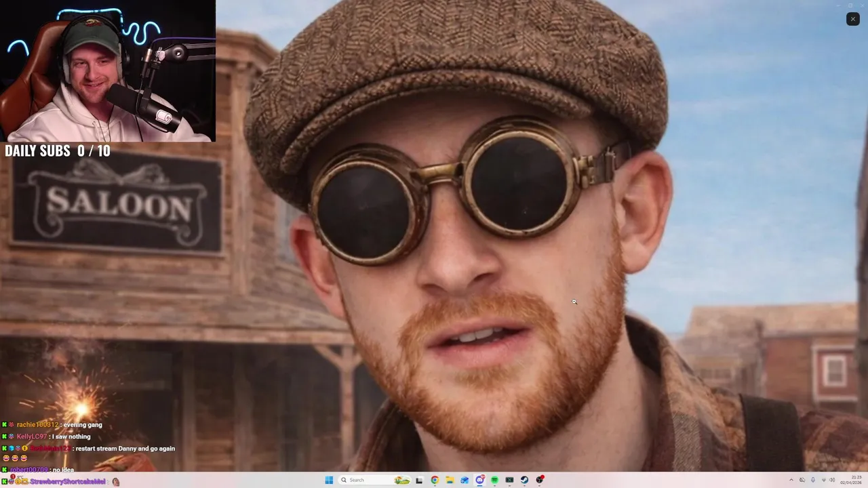Open the green-X dark app taskbar icon
The width and height of the screenshot is (868, 488).
click(x=509, y=480)
